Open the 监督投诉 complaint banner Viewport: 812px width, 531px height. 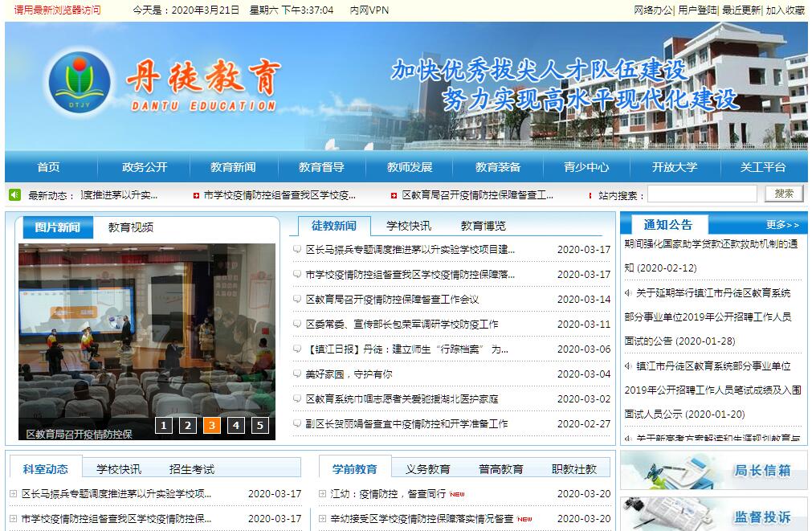(713, 515)
